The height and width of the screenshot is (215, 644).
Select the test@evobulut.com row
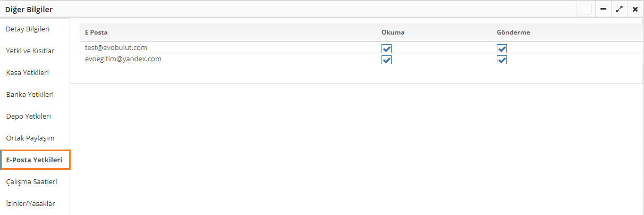pyautogui.click(x=116, y=47)
